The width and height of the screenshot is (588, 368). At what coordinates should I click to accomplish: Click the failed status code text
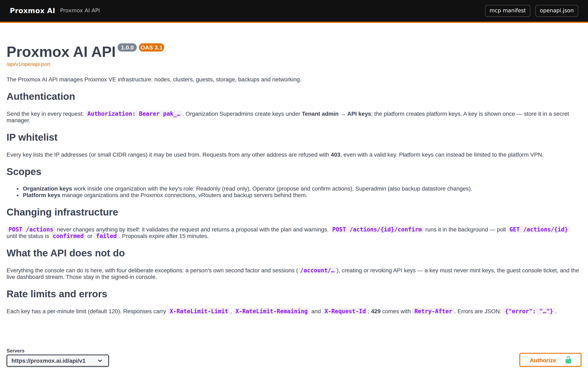coord(106,236)
